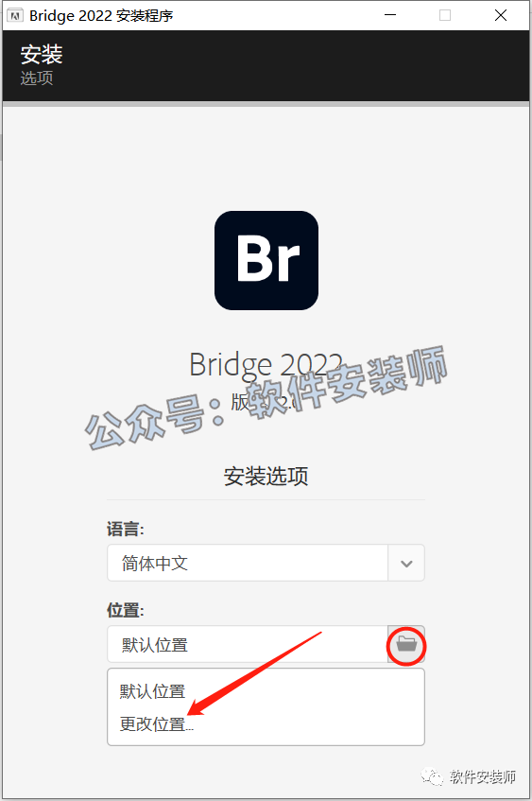The image size is (532, 801).
Task: Click the 选项 subtitle in the header
Action: [x=37, y=78]
